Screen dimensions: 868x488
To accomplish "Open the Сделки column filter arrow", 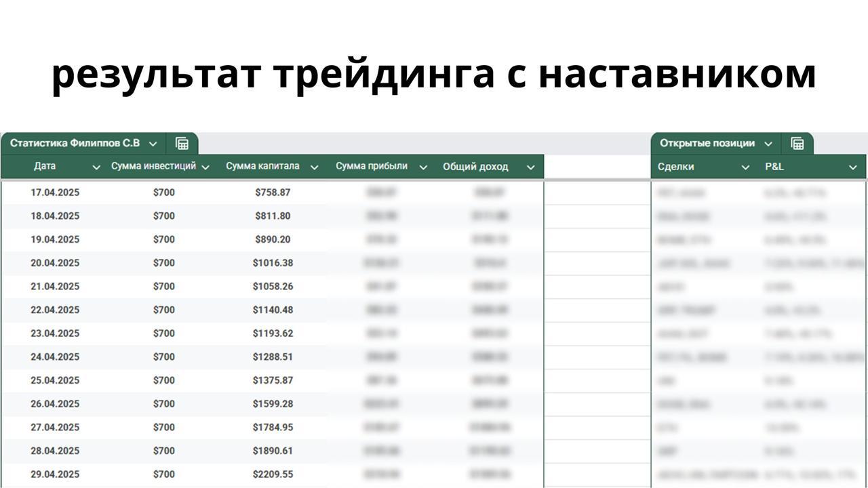I will coord(745,167).
